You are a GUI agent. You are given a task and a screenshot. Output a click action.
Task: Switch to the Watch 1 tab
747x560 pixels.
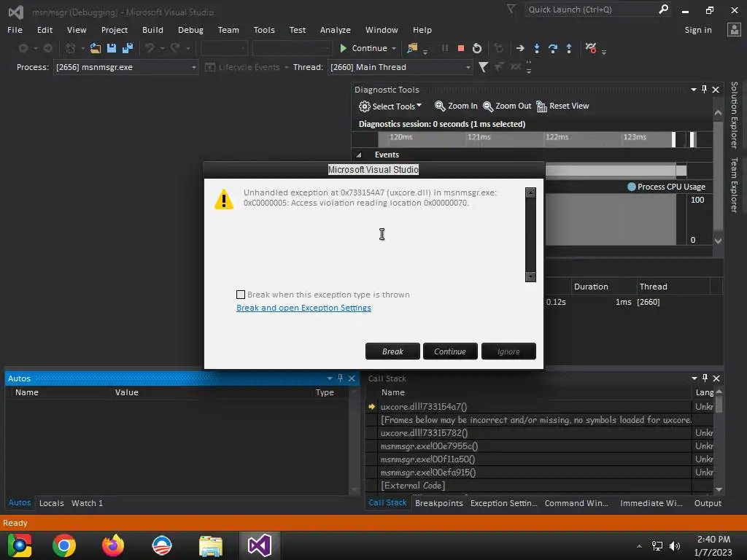click(x=88, y=503)
